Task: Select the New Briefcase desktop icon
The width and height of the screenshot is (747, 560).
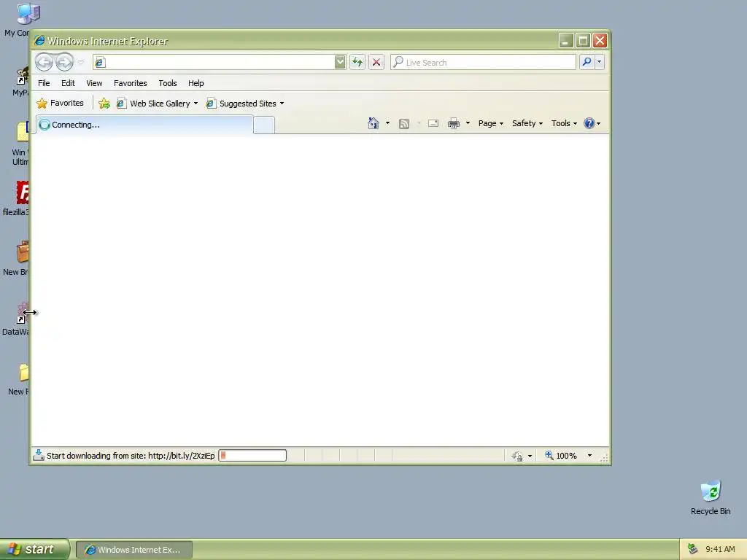Action: 16,259
